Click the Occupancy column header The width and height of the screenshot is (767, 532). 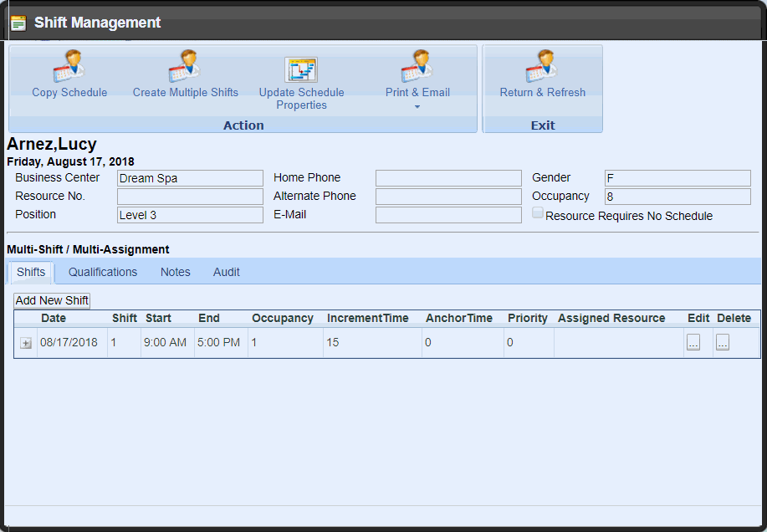pyautogui.click(x=282, y=319)
